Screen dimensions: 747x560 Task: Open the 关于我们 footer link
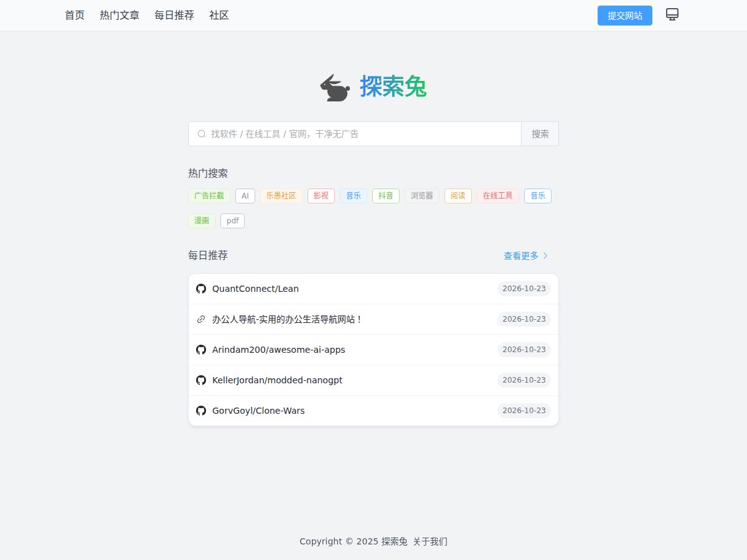click(x=430, y=541)
